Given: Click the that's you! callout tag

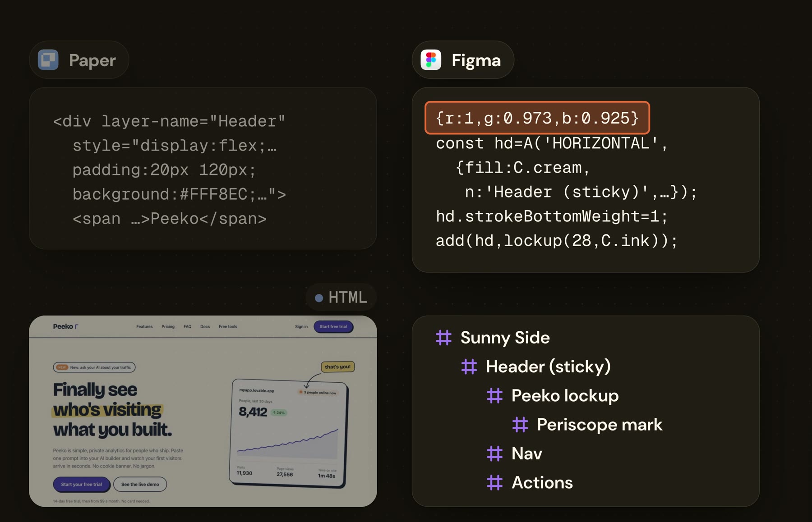Looking at the screenshot, I should pyautogui.click(x=337, y=367).
